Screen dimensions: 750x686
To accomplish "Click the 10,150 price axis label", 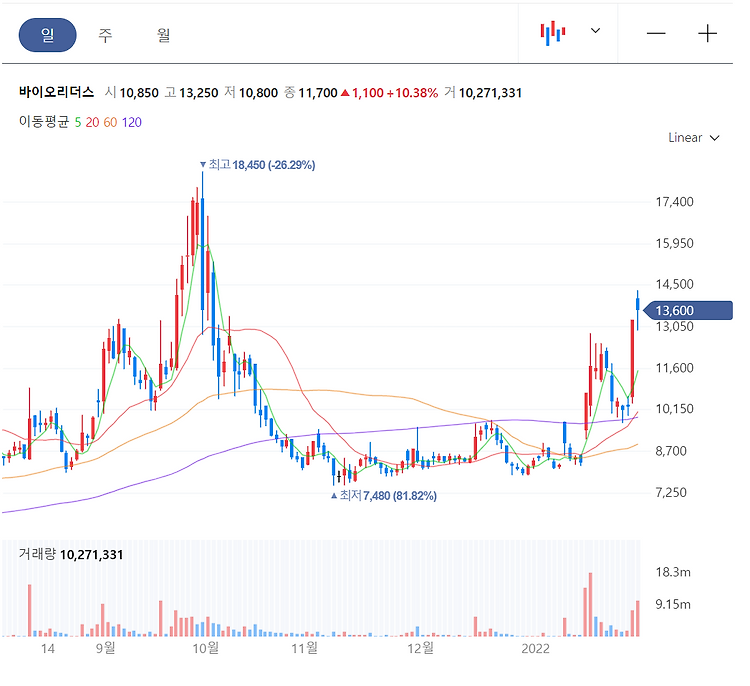I will coord(674,409).
